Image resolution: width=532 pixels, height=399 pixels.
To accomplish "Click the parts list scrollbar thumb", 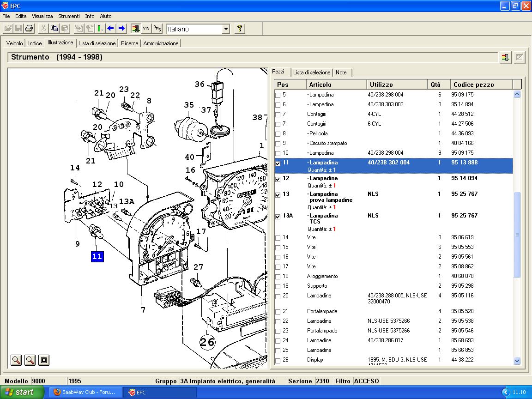I will (517, 235).
